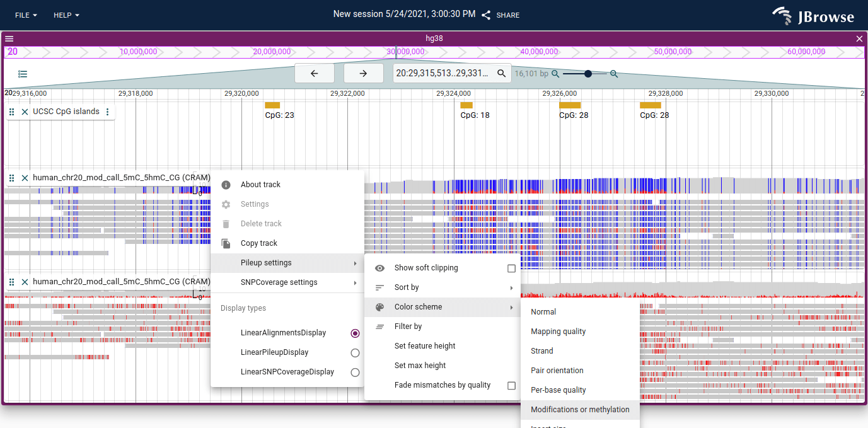Click the Sort by icon
This screenshot has height=428, width=868.
[379, 287]
